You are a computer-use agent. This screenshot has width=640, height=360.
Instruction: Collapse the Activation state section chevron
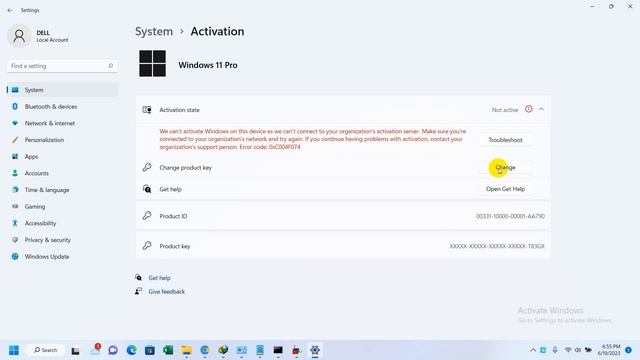point(541,109)
